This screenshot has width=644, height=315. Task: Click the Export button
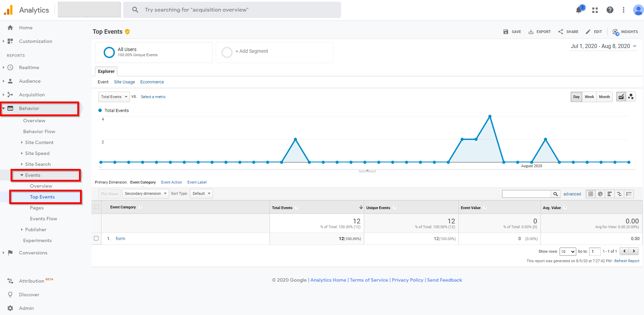(540, 32)
